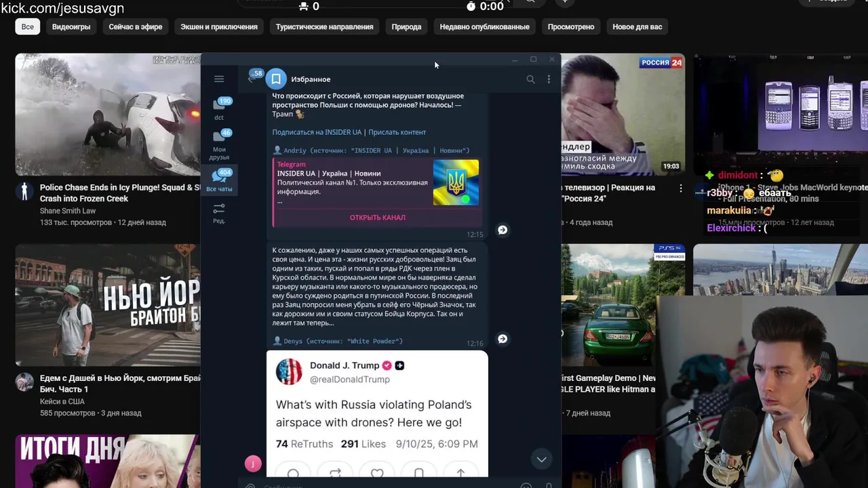Open the Итоги дня video thumbnail
This screenshot has height=488, width=868.
click(x=108, y=462)
